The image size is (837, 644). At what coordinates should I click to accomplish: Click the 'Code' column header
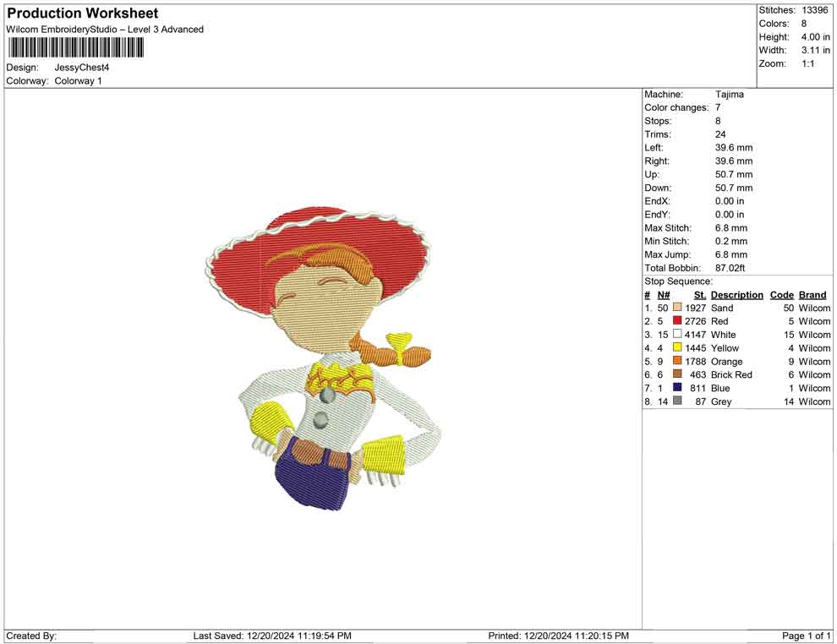tap(782, 295)
